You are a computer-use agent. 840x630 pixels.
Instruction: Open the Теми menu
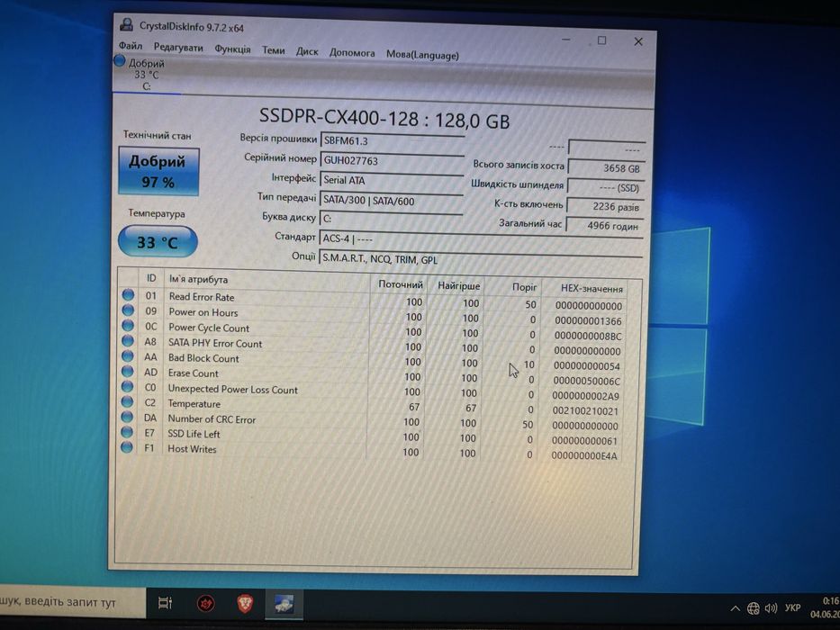coord(273,50)
